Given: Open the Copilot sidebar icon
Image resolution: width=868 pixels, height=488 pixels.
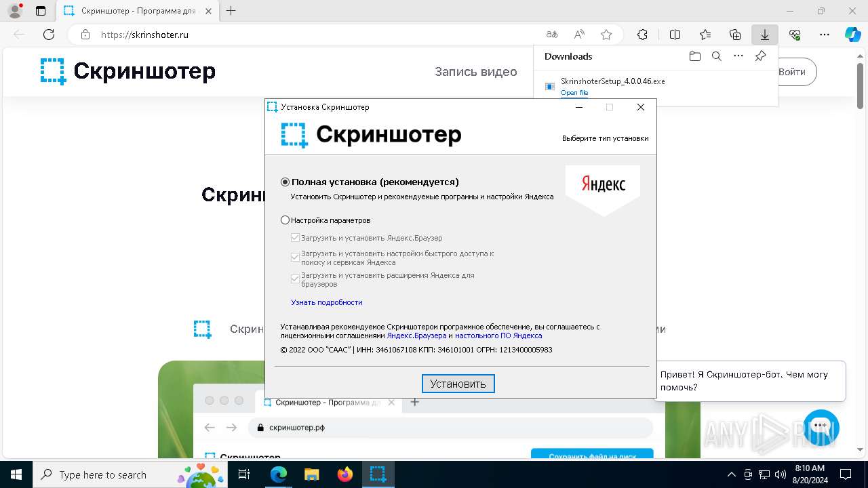Looking at the screenshot, I should tap(852, 35).
